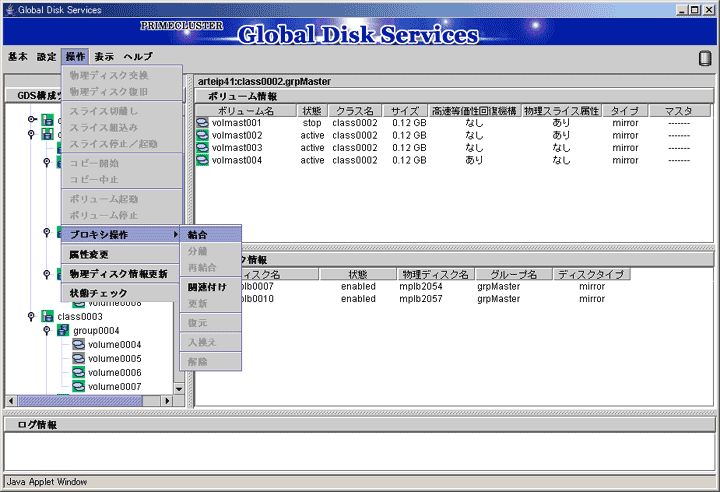Click volume0005 disk icon in tree
The width and height of the screenshot is (720, 492).
79,358
